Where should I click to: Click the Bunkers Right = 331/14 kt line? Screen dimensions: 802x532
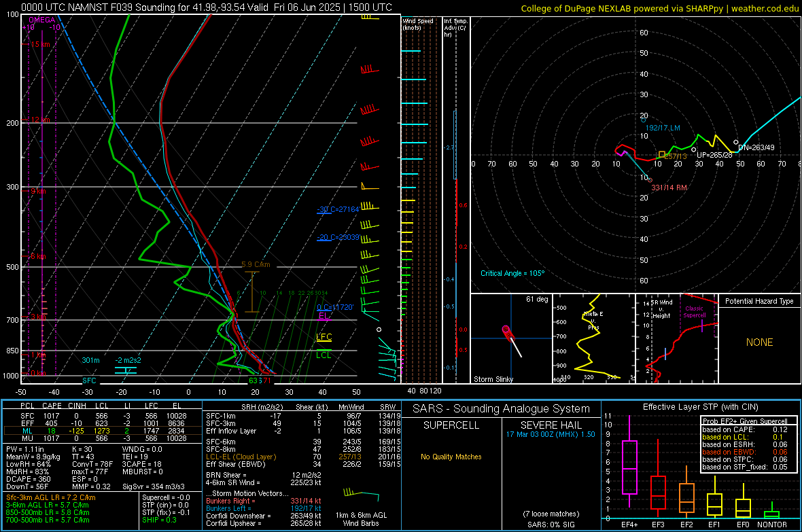coord(264,501)
